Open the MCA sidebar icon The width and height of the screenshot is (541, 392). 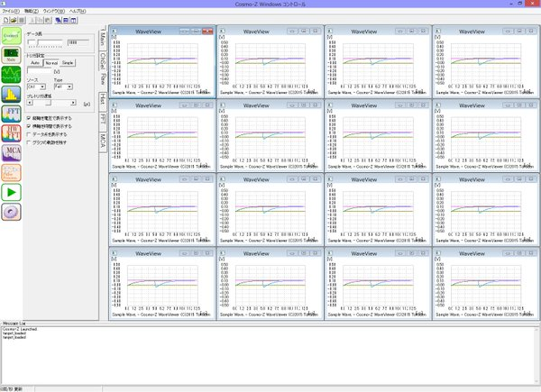[12, 150]
